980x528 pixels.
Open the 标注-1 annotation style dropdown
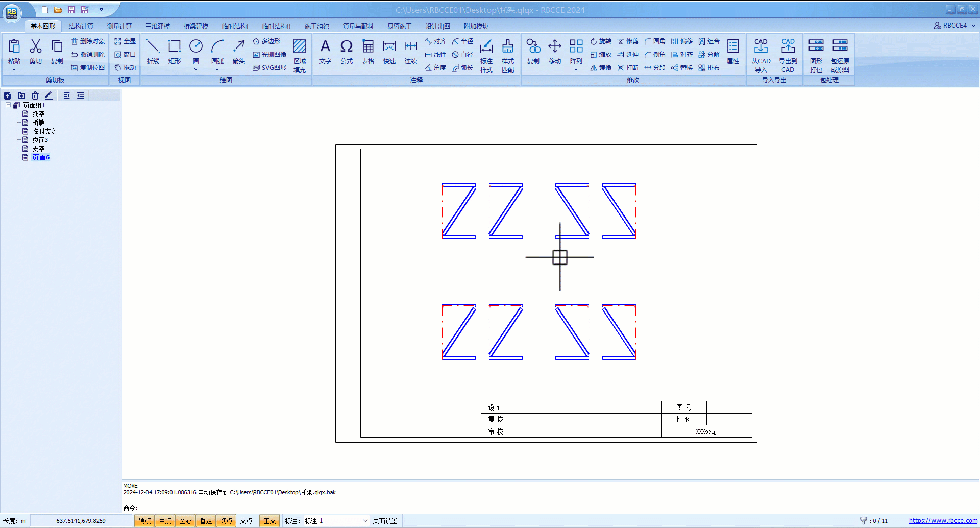coord(365,521)
